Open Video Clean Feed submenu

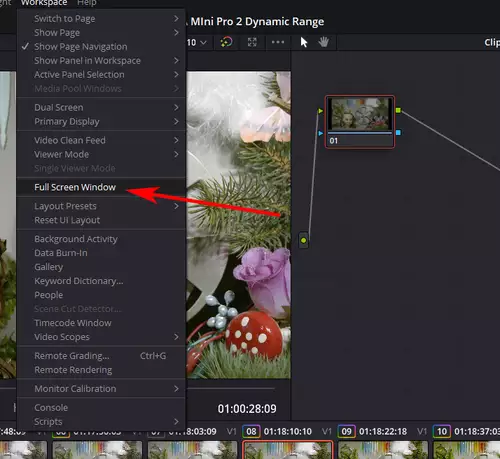[x=101, y=140]
